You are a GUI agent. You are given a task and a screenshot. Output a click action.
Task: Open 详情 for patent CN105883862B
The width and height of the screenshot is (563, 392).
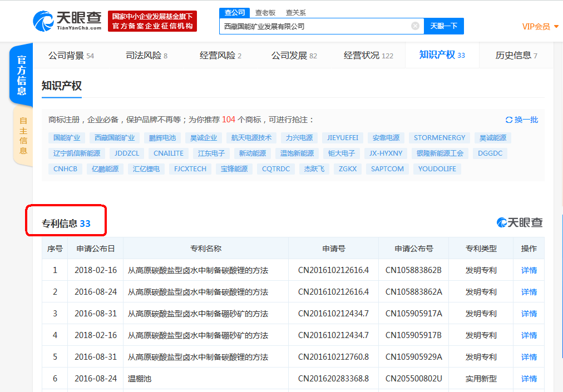pyautogui.click(x=529, y=270)
